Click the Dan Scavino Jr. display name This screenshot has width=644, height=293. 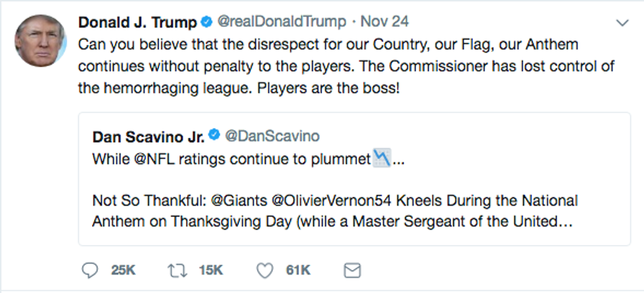tap(149, 137)
